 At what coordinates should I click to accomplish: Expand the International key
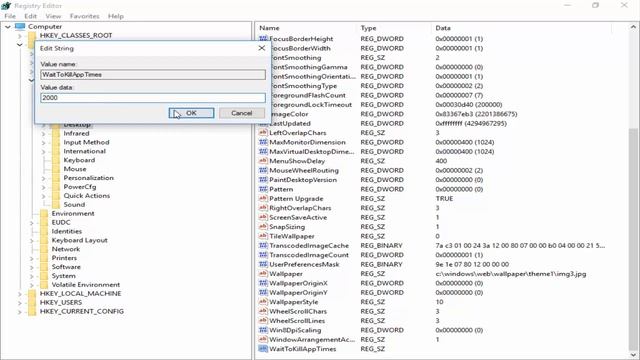(x=43, y=151)
